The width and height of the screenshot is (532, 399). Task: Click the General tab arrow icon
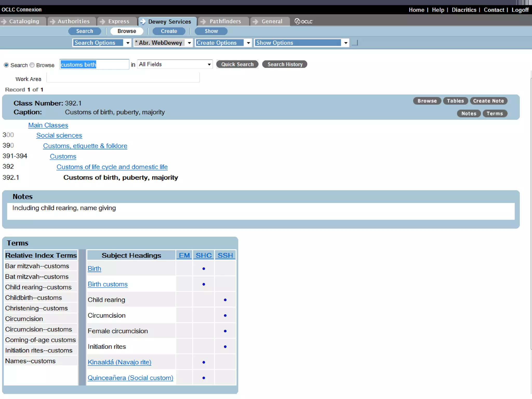[256, 22]
